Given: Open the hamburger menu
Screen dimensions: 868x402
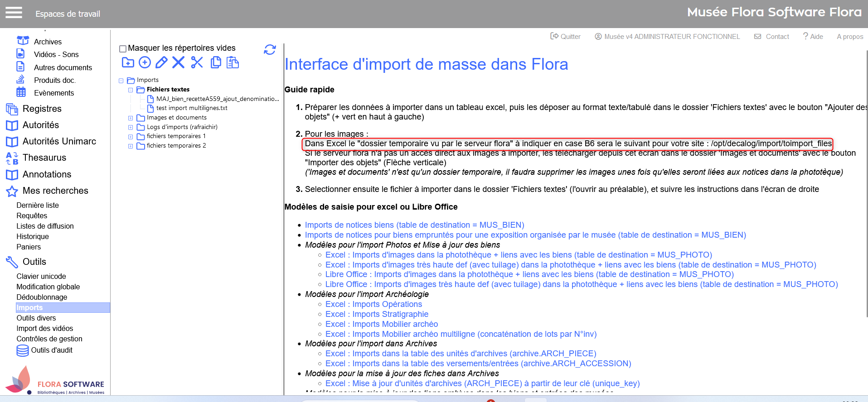Looking at the screenshot, I should (x=14, y=13).
